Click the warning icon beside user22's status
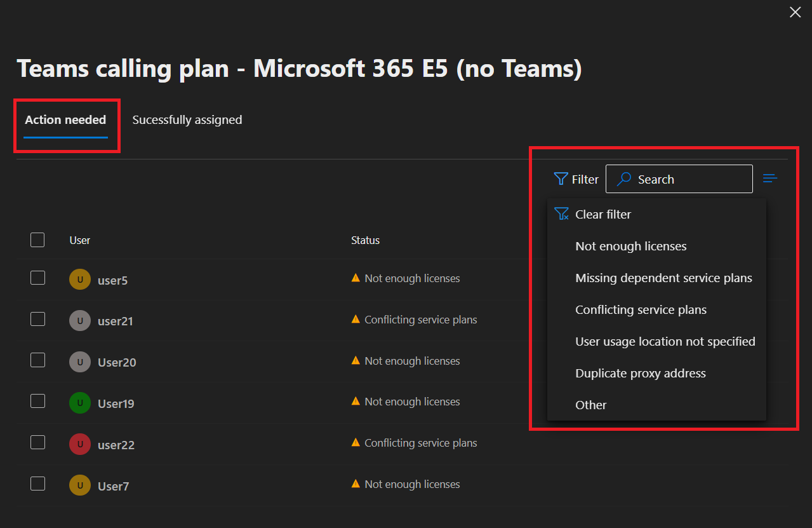This screenshot has height=528, width=812. click(x=356, y=443)
